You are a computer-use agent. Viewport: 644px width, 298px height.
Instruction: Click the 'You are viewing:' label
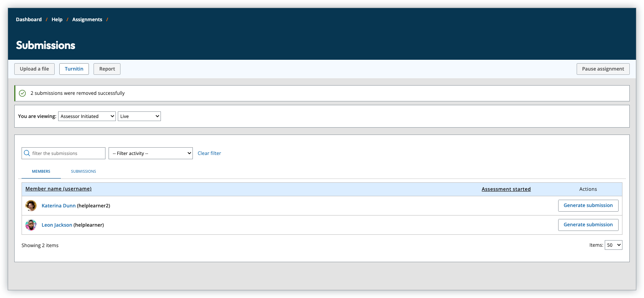37,116
